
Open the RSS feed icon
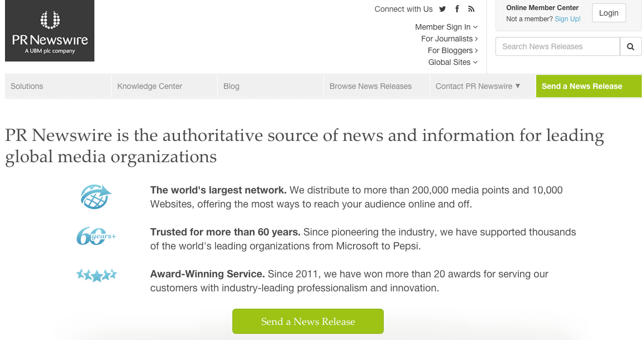pyautogui.click(x=471, y=9)
